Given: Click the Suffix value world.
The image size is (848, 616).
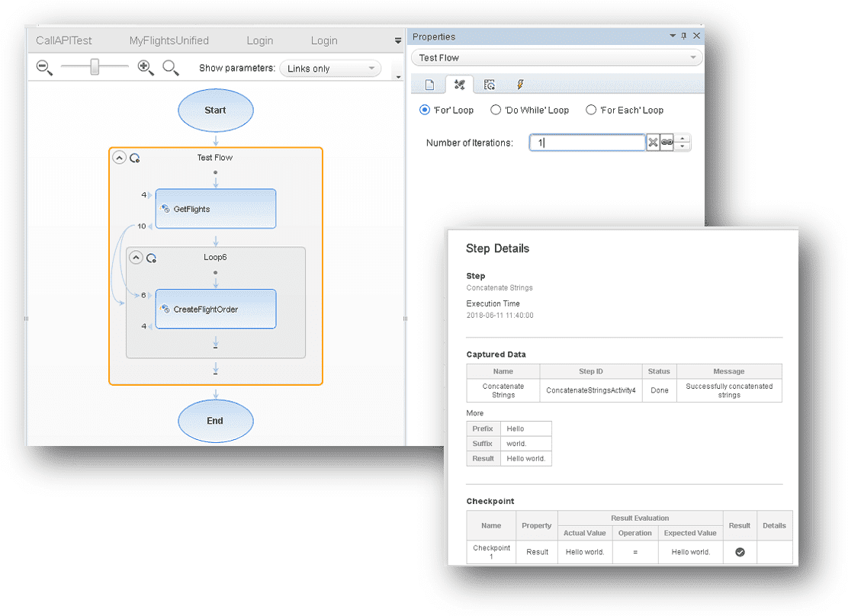Looking at the screenshot, I should (525, 444).
